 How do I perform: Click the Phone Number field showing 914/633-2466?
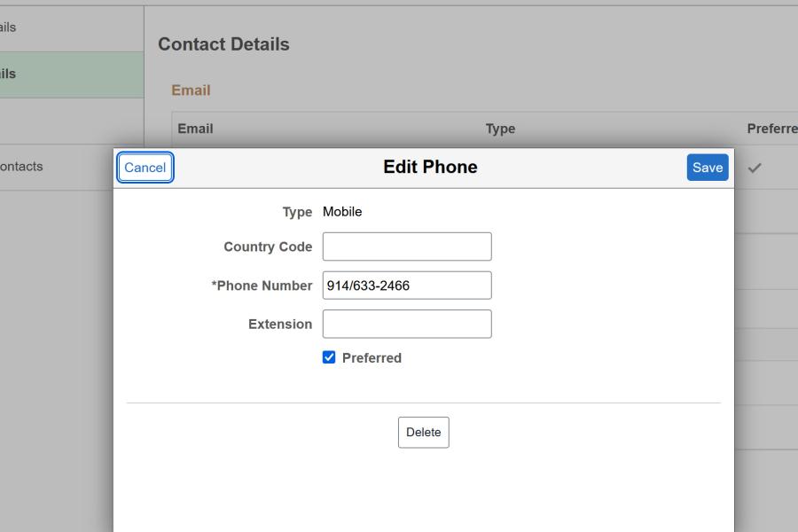click(406, 285)
